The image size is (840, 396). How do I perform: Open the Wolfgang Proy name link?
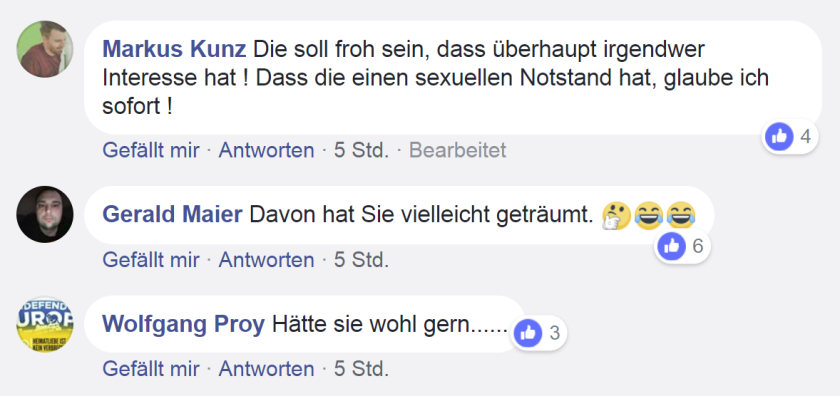[x=183, y=325]
